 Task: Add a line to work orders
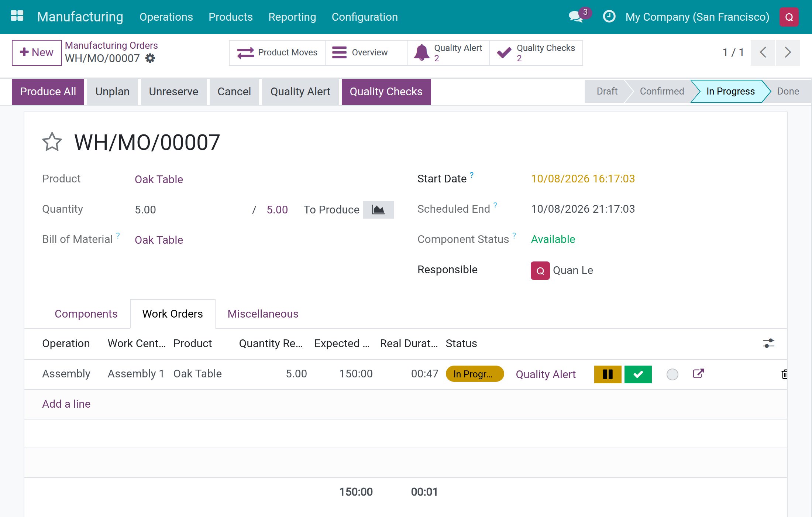pyautogui.click(x=66, y=404)
